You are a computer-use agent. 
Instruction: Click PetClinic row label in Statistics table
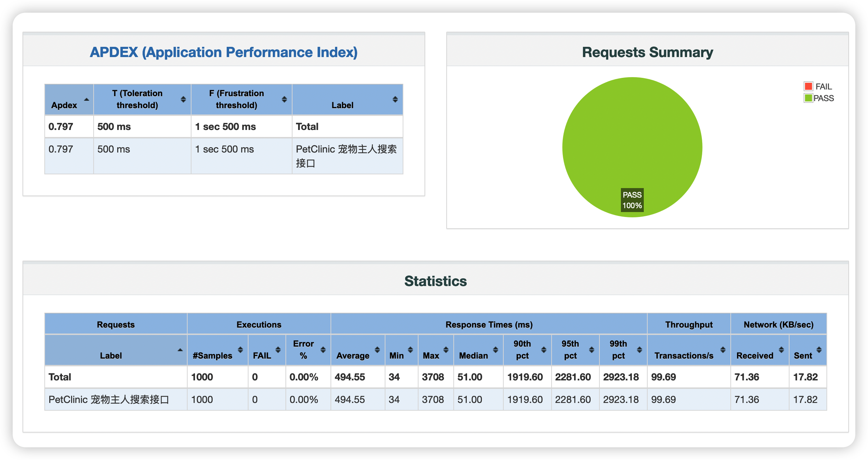(109, 399)
